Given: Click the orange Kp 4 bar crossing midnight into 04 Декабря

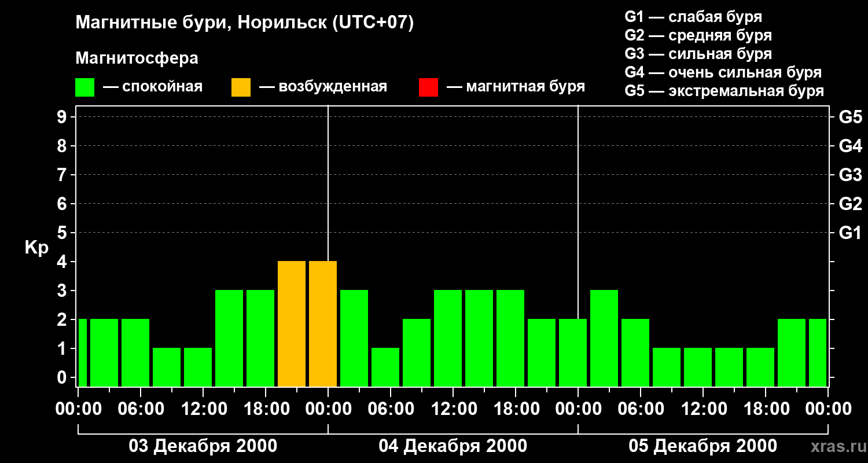Looking at the screenshot, I should pyautogui.click(x=323, y=324).
